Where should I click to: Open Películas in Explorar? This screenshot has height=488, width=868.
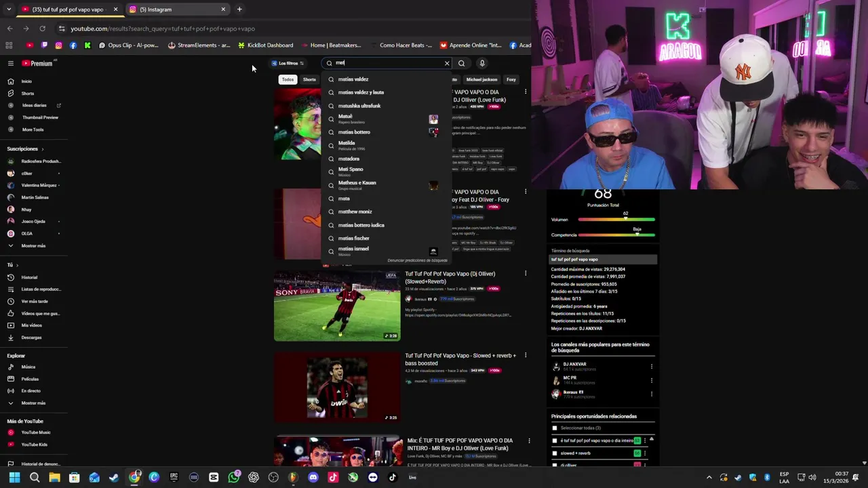[30, 379]
